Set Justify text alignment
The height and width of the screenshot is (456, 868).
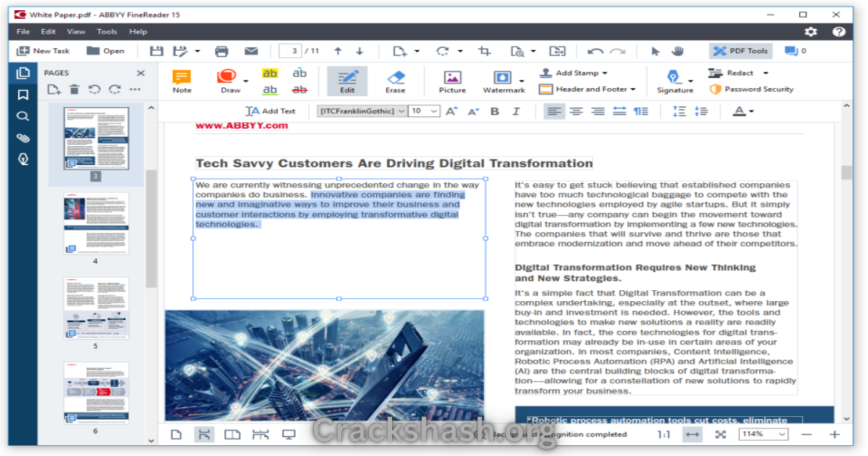619,111
